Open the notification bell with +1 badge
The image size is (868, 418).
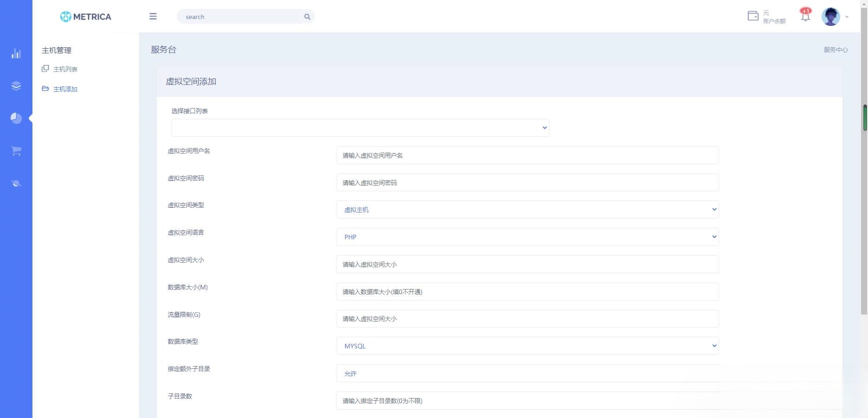[805, 15]
